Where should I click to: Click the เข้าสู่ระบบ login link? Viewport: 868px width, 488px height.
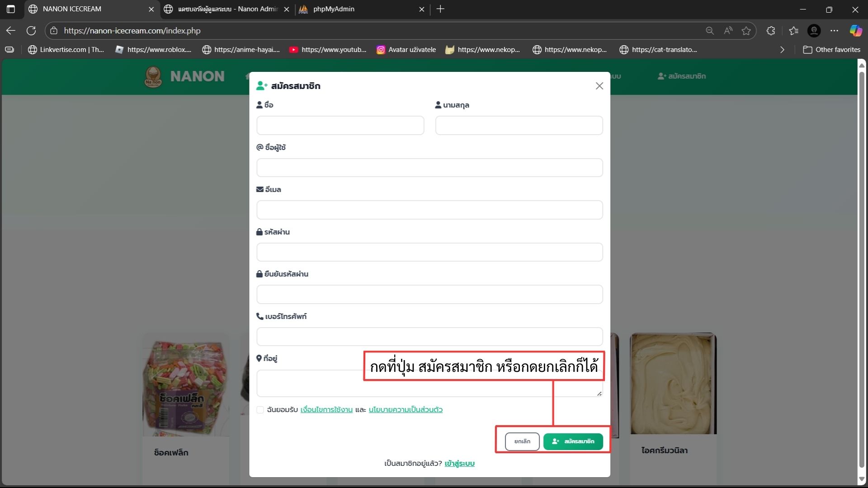[459, 463]
